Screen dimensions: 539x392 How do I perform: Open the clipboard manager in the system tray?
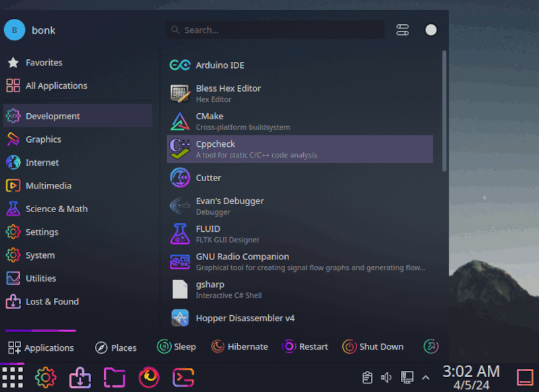(x=367, y=377)
